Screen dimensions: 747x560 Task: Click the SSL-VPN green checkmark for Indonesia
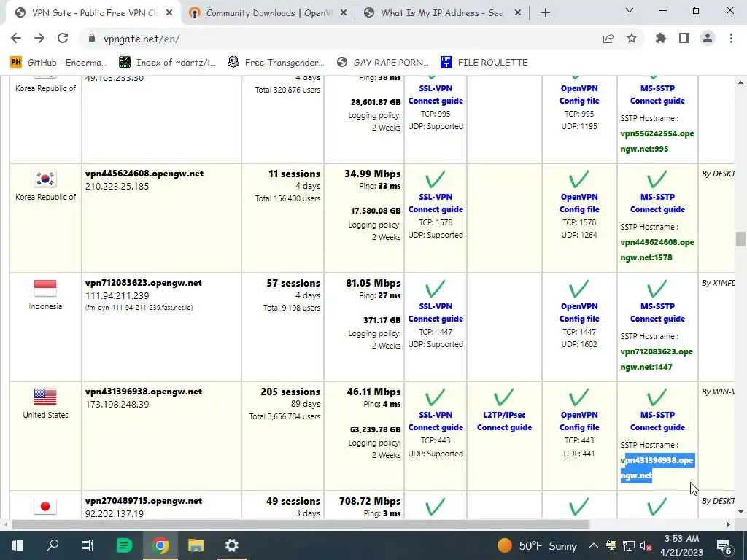(435, 289)
